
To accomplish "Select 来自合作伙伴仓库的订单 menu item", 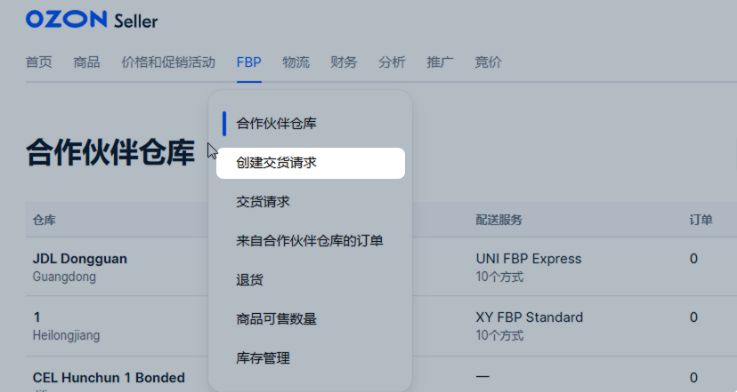I will 310,241.
